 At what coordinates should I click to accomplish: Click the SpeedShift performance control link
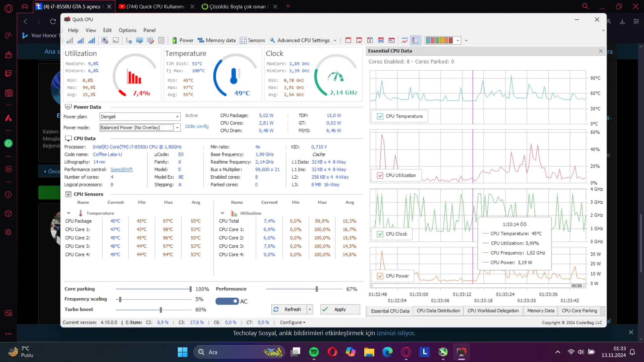(x=121, y=170)
